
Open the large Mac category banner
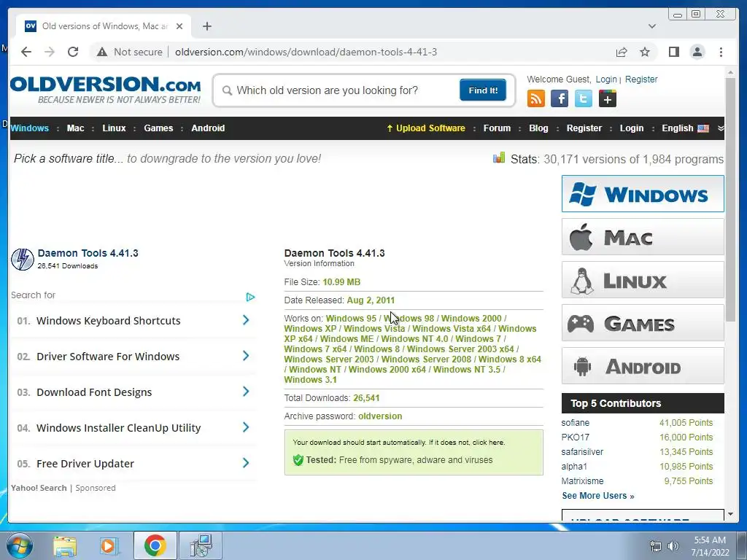[643, 237]
